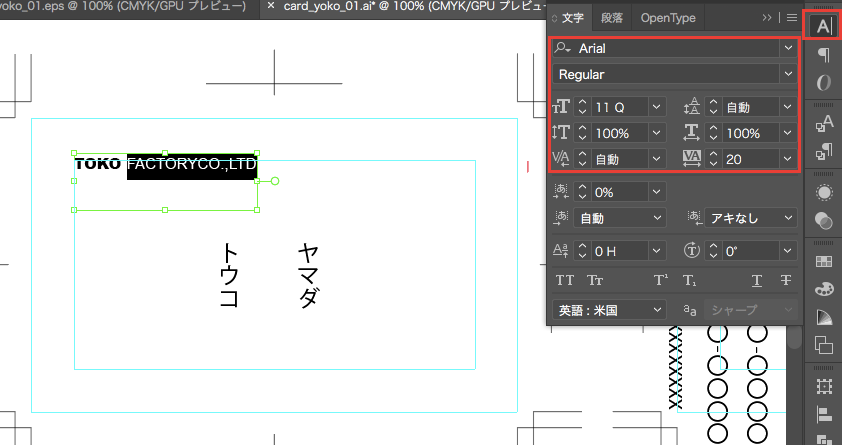This screenshot has width=842, height=445.
Task: Toggle All Caps (TT) text style
Action: 565,280
